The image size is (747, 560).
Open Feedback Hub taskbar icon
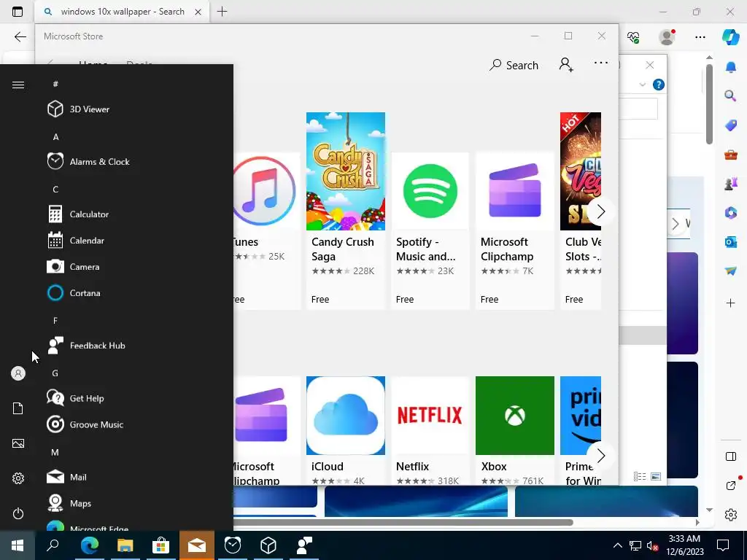(x=304, y=545)
